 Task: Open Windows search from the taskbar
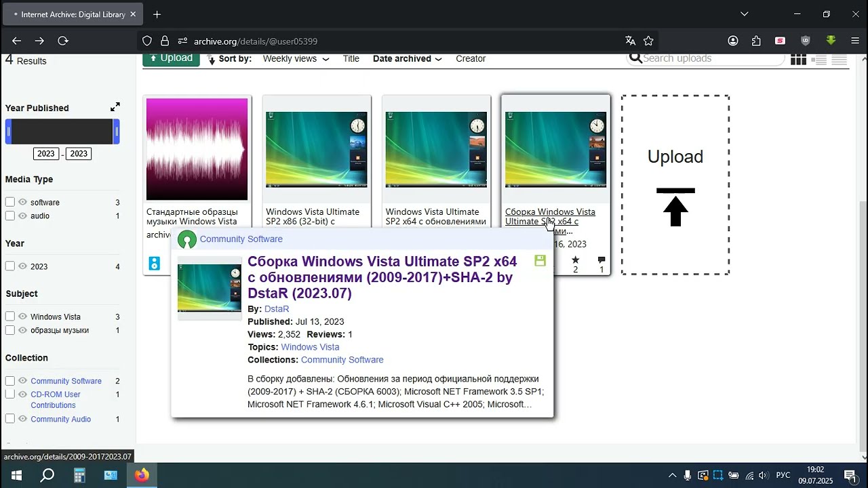pos(47,475)
